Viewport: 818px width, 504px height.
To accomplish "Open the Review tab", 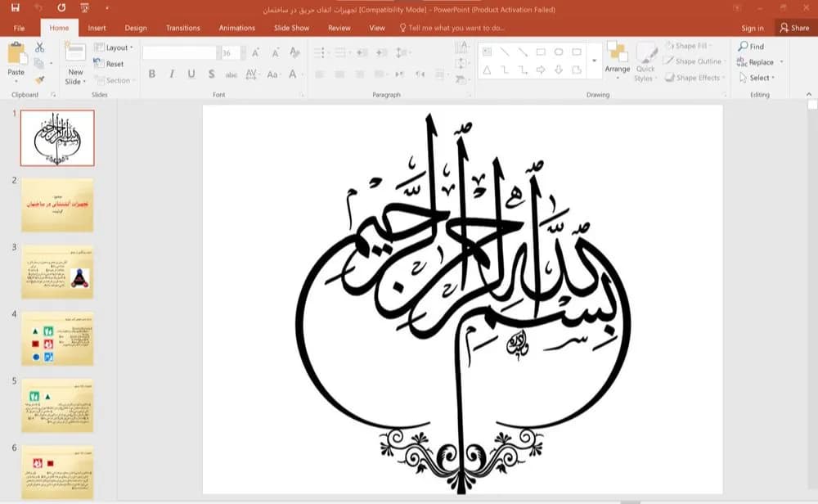I will [x=339, y=28].
